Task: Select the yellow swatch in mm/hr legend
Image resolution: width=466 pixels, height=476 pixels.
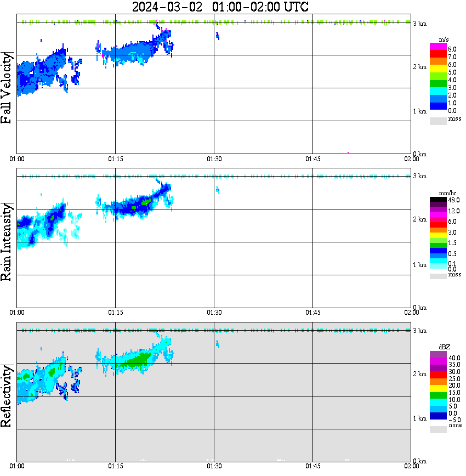Action: point(438,235)
